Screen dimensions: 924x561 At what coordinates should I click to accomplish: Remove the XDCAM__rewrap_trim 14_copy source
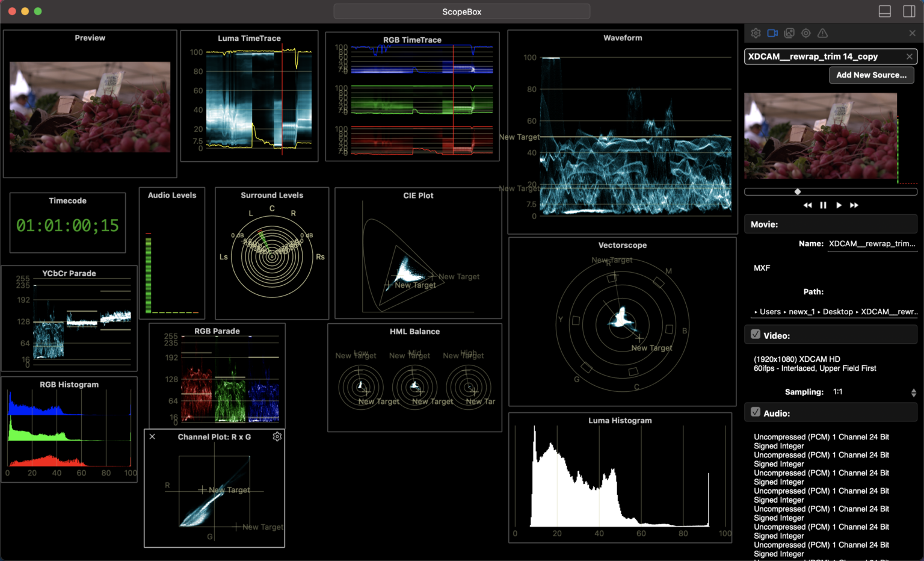coord(910,57)
